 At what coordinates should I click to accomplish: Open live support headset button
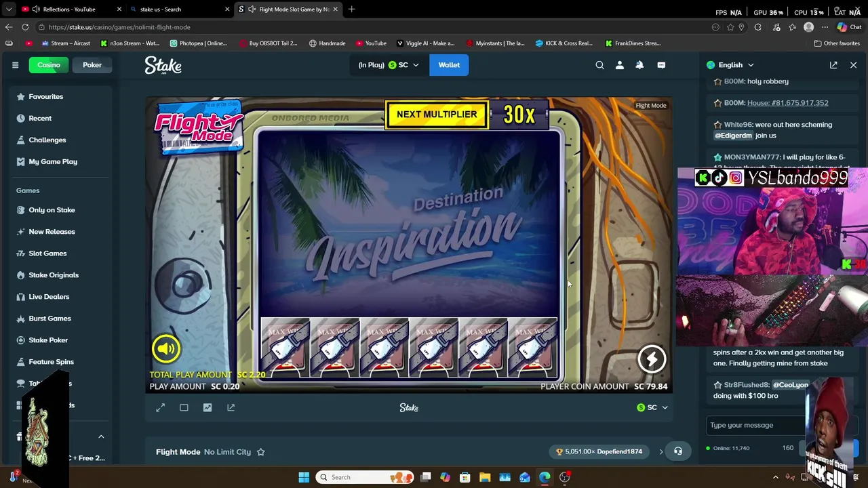pos(677,451)
